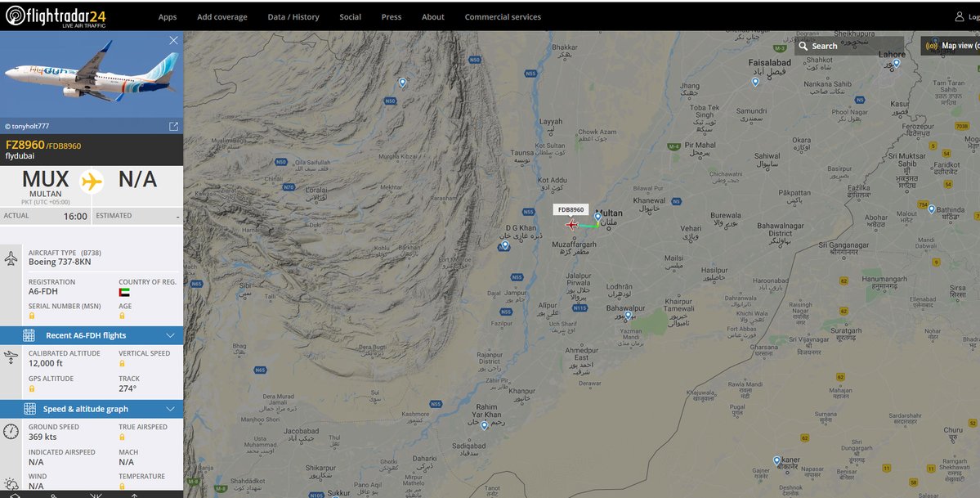Click the user login icon
This screenshot has width=980, height=498.
960,17
